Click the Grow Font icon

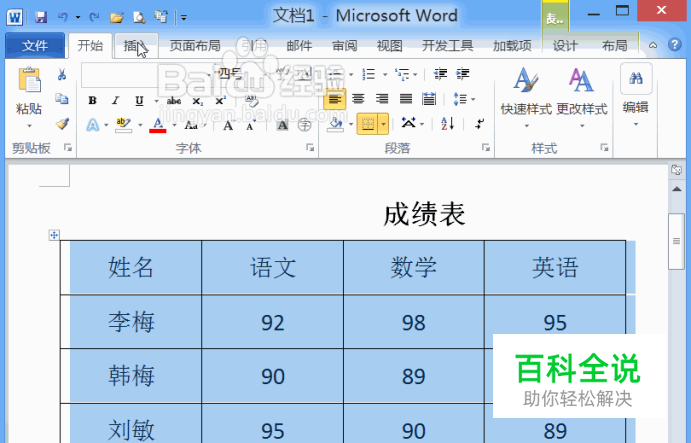click(x=228, y=126)
